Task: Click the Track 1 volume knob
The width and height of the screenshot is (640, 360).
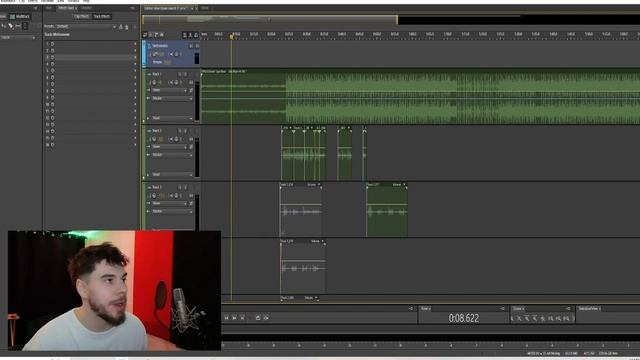Action: (154, 82)
